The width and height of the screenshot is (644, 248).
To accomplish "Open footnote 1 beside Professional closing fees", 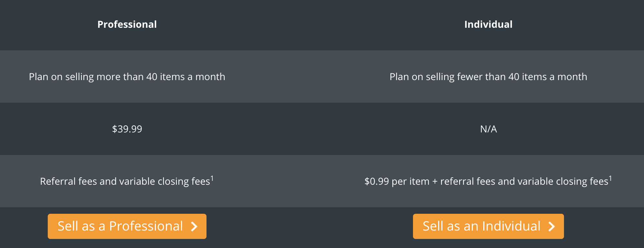I will tap(212, 178).
